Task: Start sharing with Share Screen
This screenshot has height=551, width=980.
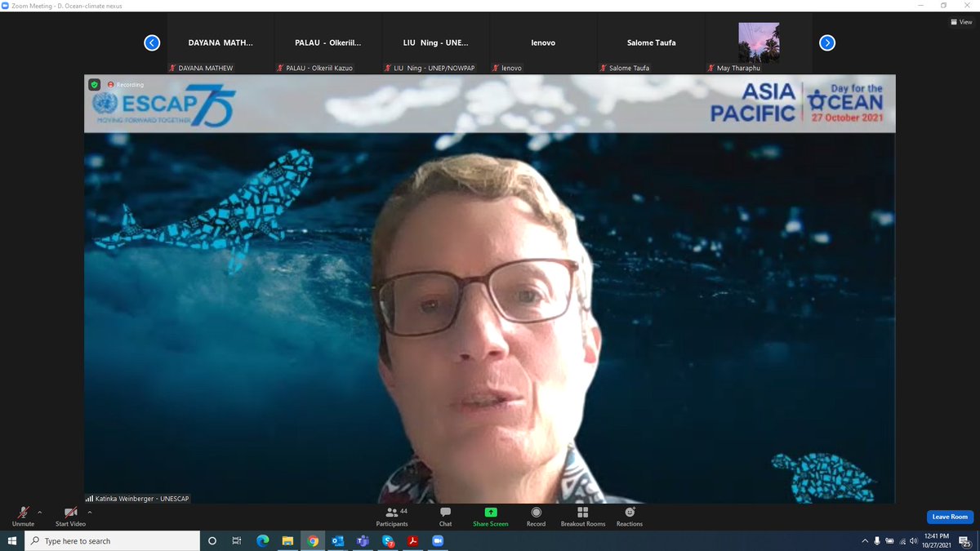Action: [490, 516]
